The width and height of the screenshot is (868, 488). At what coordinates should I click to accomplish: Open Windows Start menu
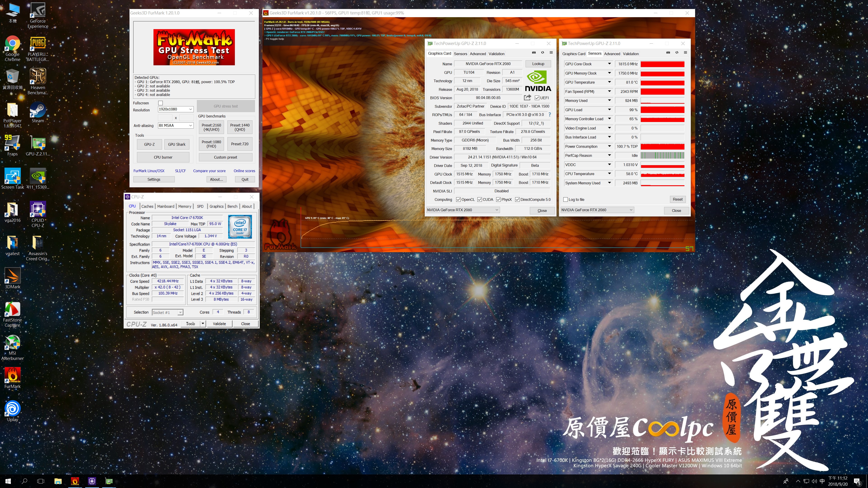[x=8, y=481]
